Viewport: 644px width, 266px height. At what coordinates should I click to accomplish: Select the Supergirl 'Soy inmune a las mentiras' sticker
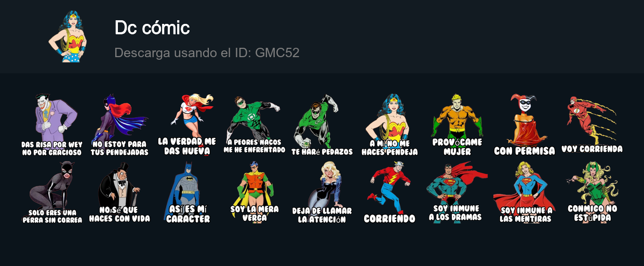point(525,193)
